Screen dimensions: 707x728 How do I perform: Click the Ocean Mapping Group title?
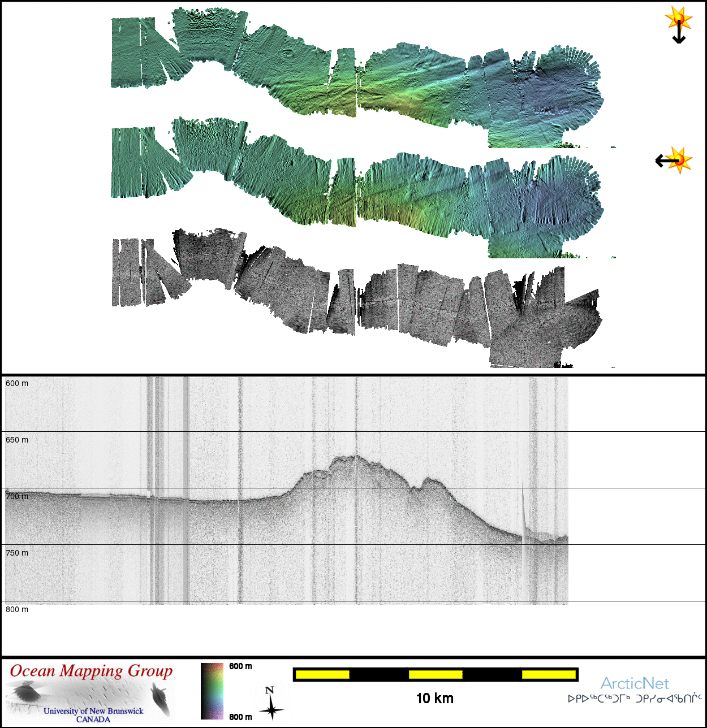click(x=91, y=671)
